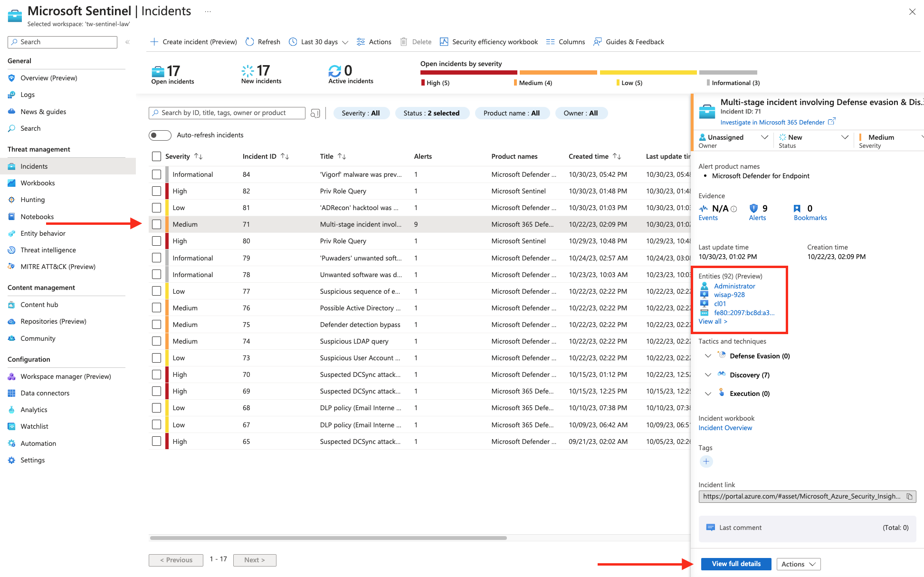
Task: Check the box for incident 82
Action: pos(156,191)
